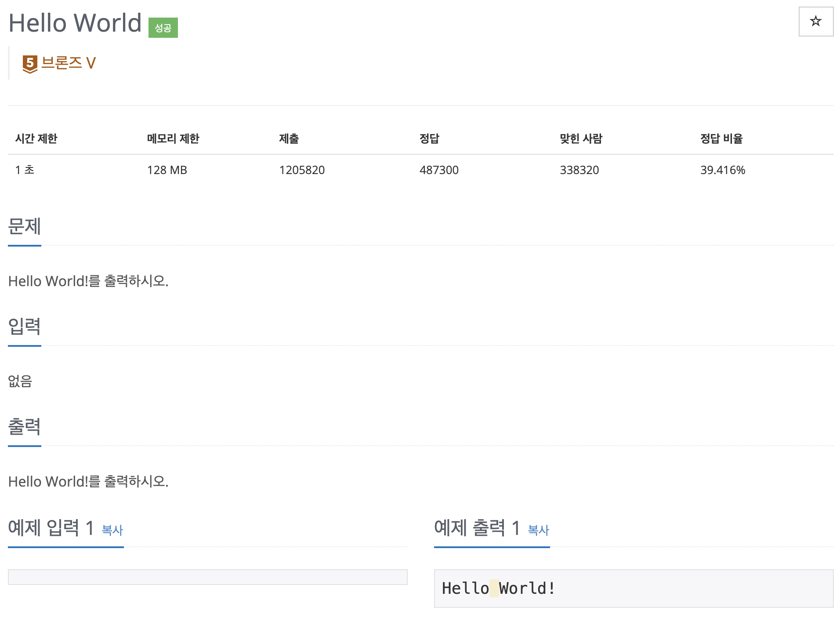
Task: Click the solvers count 338320
Action: click(579, 170)
